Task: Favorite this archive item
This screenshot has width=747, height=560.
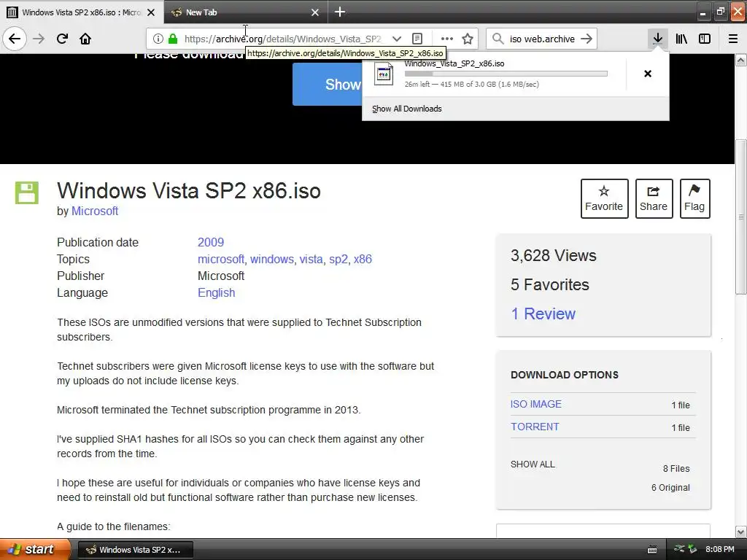Action: pyautogui.click(x=604, y=198)
